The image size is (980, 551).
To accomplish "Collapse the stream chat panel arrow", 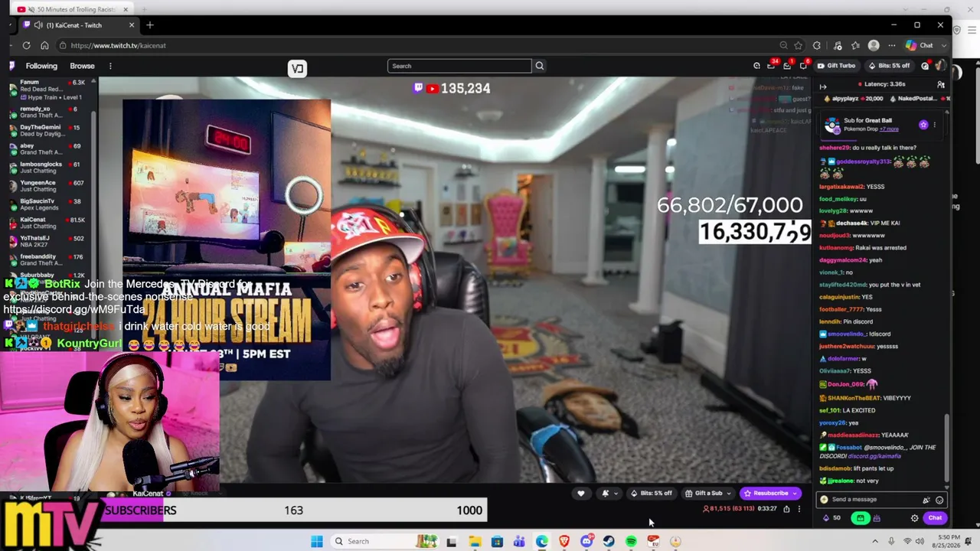I will click(823, 86).
